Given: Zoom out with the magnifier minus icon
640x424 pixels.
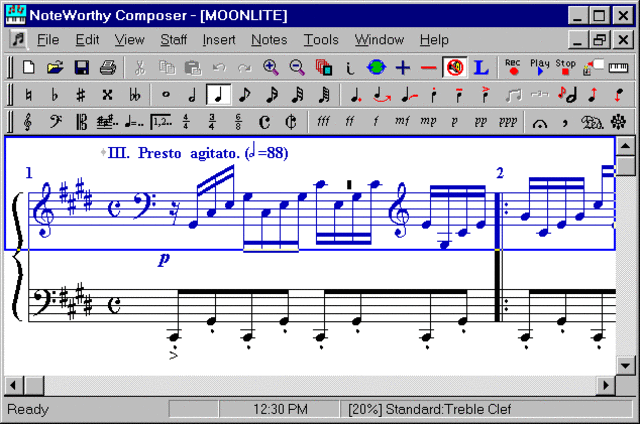Looking at the screenshot, I should coord(297,67).
